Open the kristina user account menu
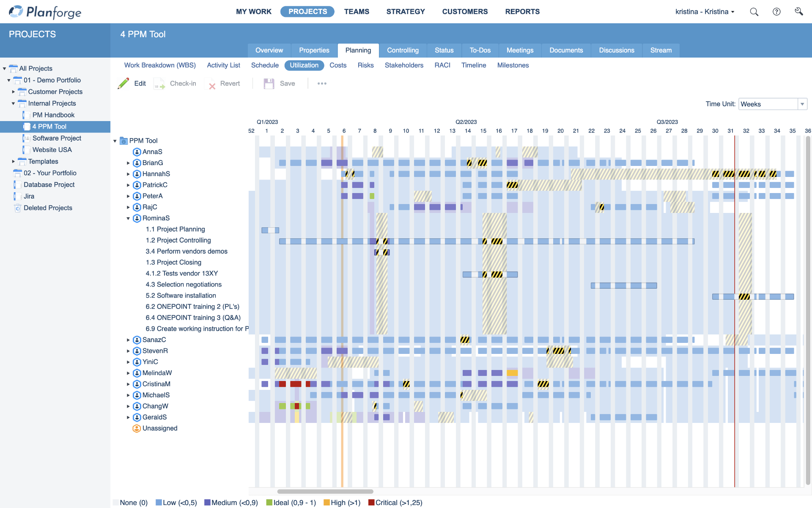812x508 pixels. click(x=704, y=12)
